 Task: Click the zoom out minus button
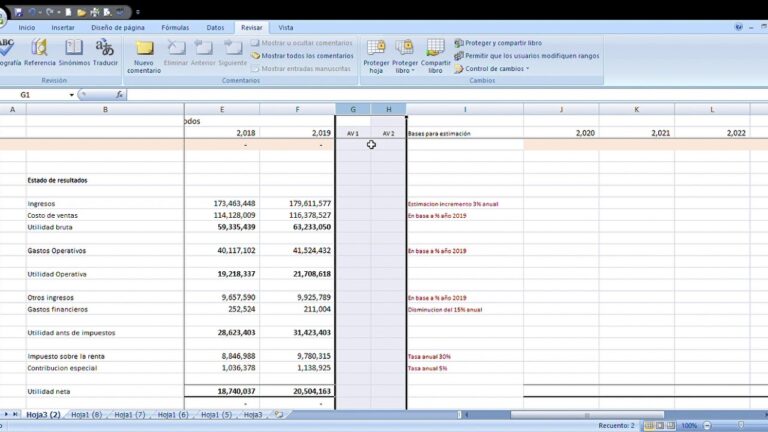[707, 426]
